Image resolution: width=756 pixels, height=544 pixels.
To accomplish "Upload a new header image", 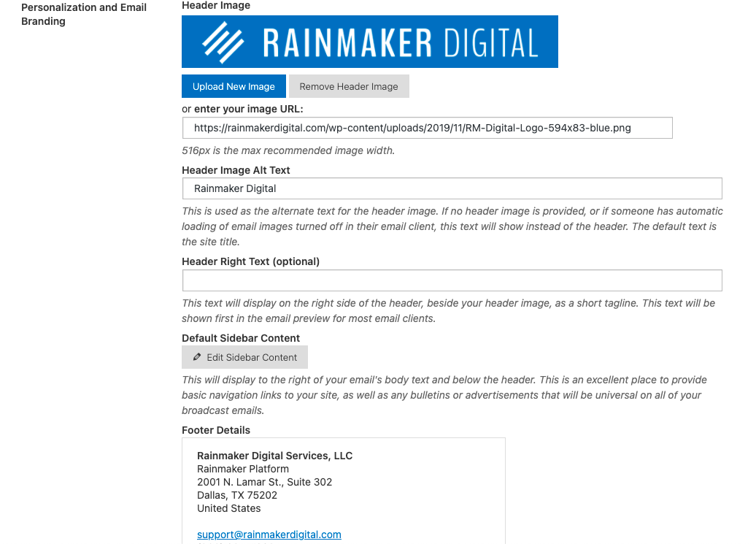I will (x=234, y=85).
